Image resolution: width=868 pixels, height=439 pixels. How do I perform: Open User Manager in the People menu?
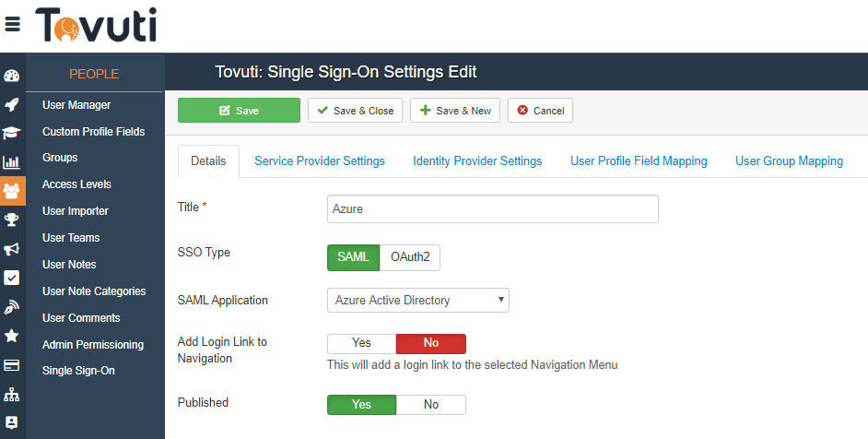(76, 105)
